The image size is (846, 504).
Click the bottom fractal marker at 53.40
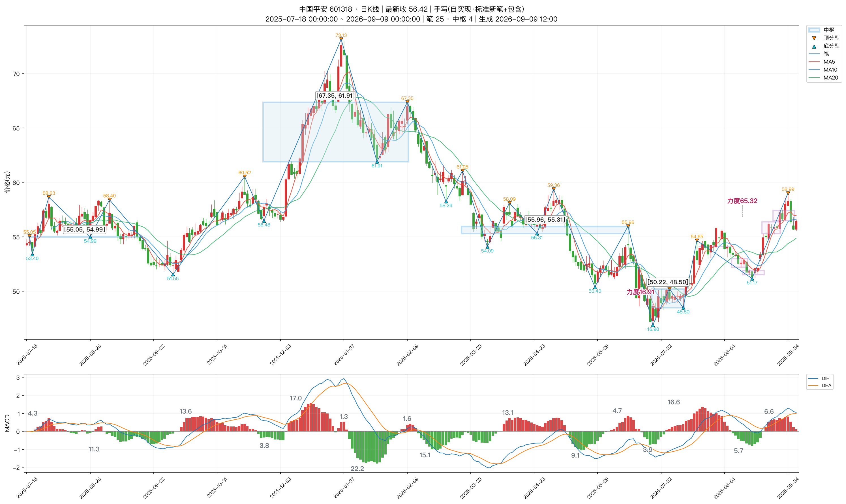[x=32, y=254]
